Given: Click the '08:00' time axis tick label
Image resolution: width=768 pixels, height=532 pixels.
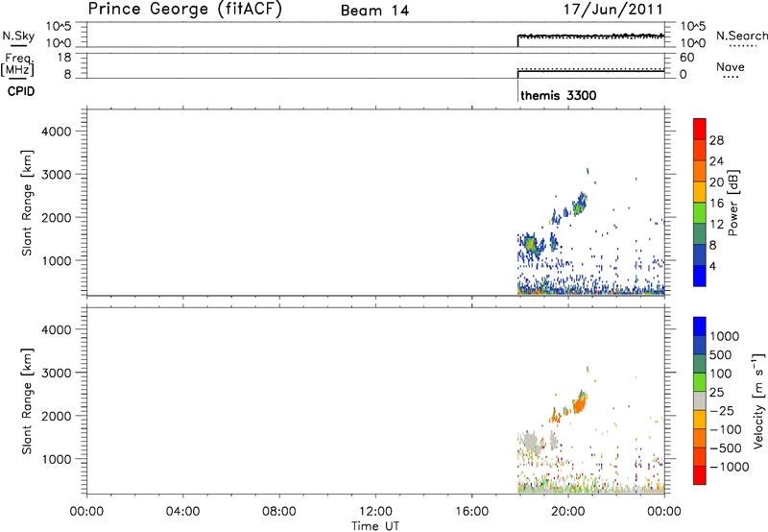Looking at the screenshot, I should 278,512.
